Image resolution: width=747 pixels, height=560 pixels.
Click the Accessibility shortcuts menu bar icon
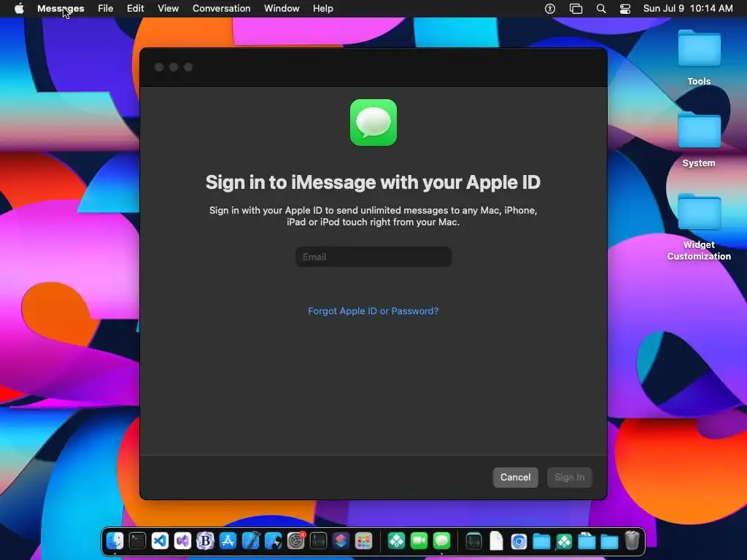pyautogui.click(x=550, y=9)
